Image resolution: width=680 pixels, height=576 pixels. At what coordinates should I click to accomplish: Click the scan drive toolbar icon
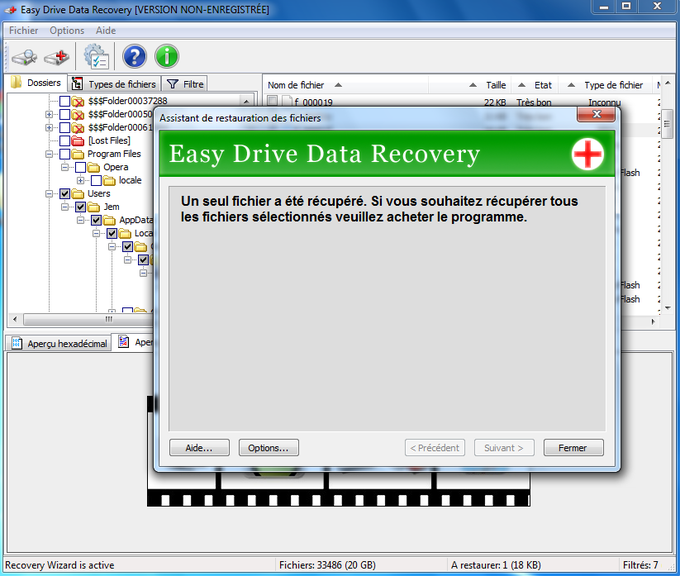pos(24,57)
